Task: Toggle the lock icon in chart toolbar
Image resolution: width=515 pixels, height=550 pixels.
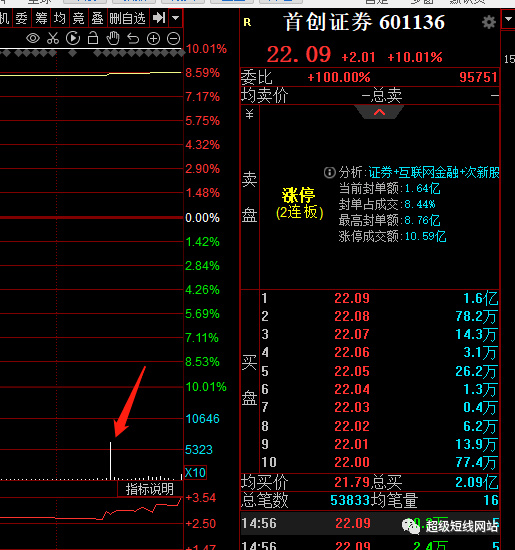Action: tap(93, 38)
